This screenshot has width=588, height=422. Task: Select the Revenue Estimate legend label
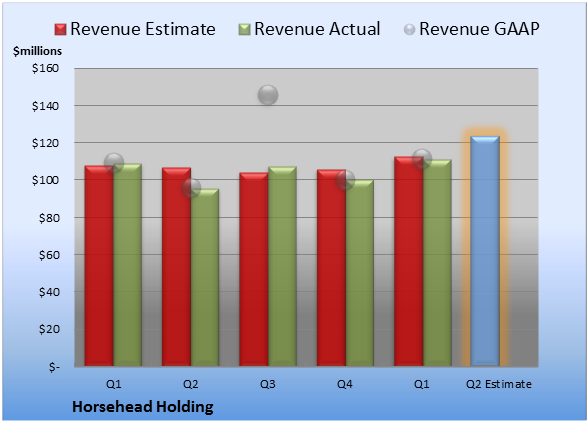click(x=143, y=29)
